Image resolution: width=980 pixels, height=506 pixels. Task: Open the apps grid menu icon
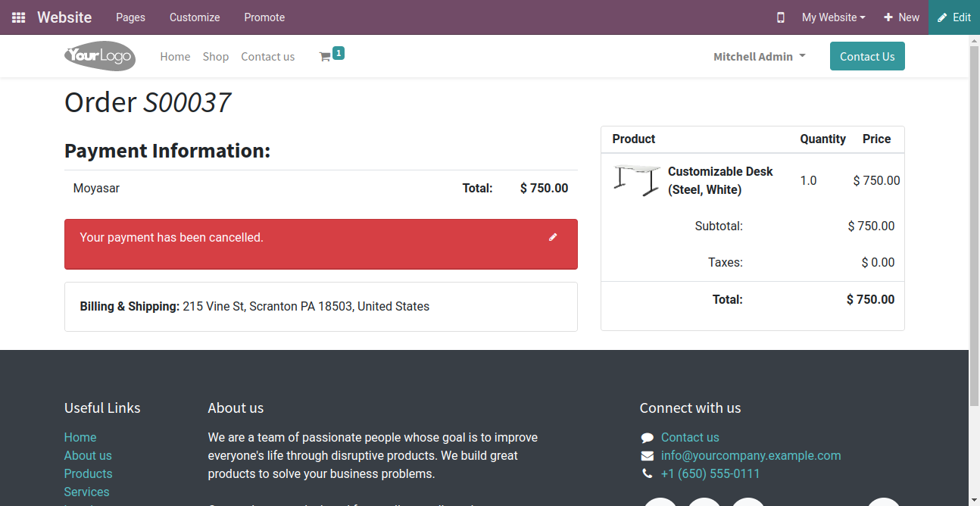(x=19, y=17)
